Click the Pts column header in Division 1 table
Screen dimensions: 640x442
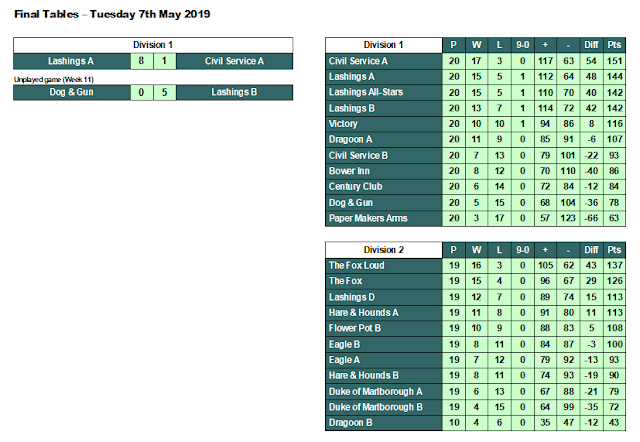[614, 45]
